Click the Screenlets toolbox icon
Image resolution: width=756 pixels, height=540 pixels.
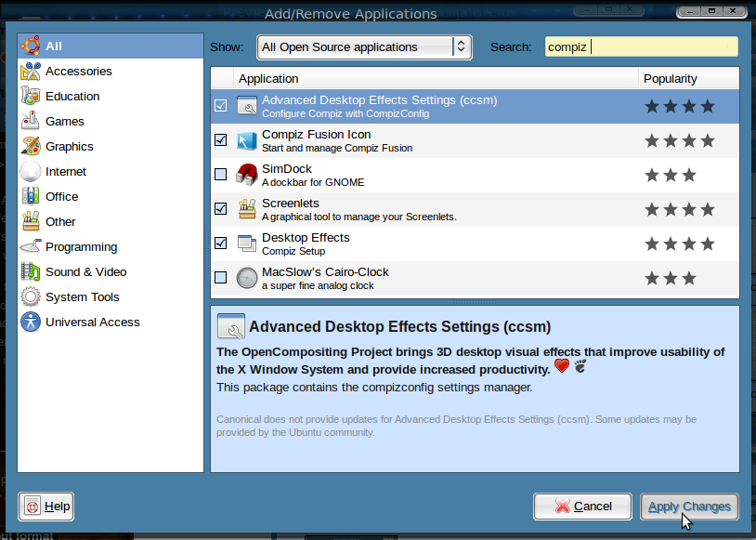tap(247, 209)
